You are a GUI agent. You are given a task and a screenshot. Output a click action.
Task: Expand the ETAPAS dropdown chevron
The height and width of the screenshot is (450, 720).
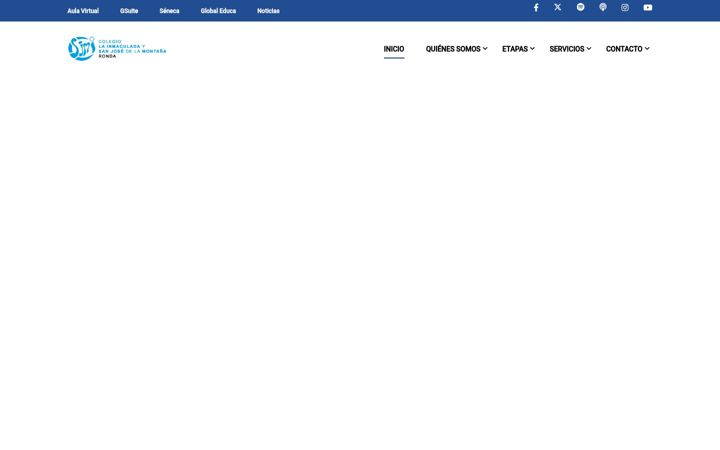532,49
